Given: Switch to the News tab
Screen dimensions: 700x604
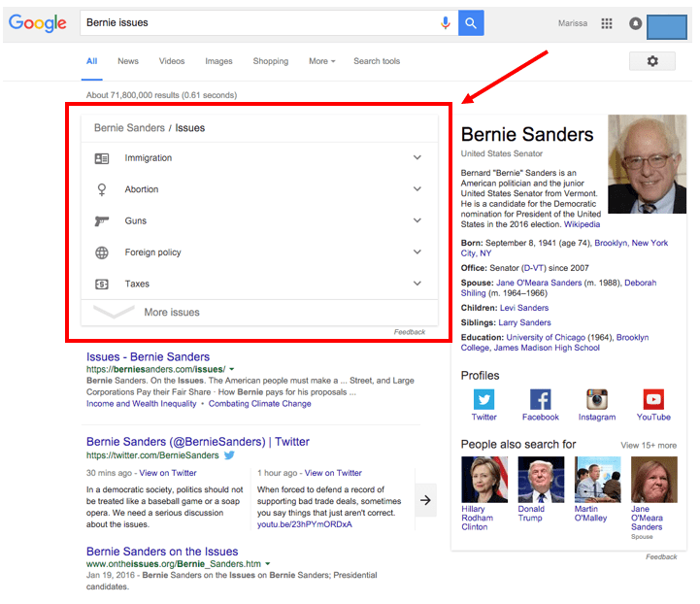Looking at the screenshot, I should click(128, 61).
